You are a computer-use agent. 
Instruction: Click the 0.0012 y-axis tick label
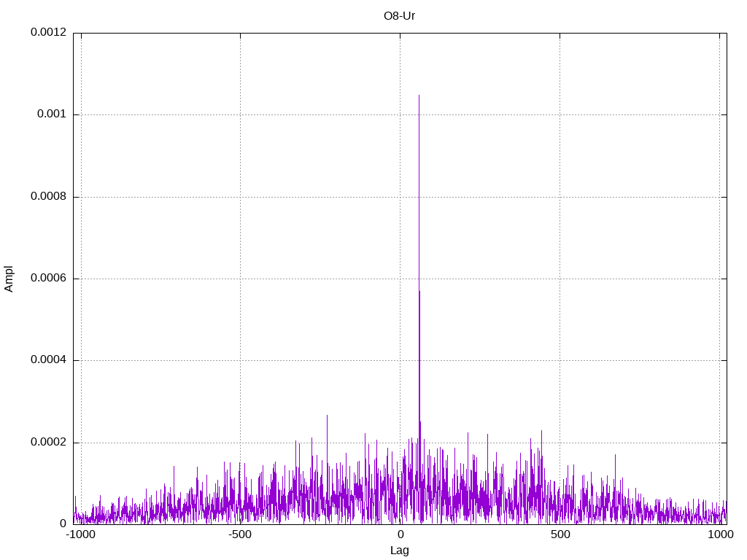49,32
